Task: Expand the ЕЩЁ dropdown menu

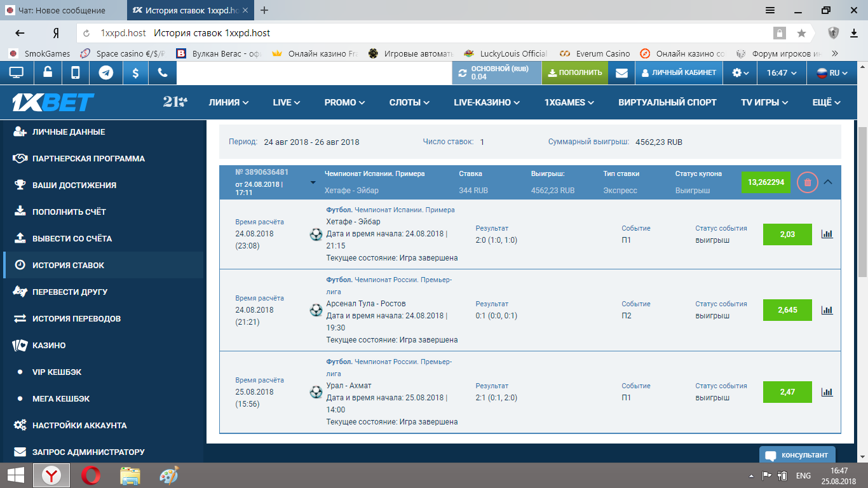Action: coord(827,102)
